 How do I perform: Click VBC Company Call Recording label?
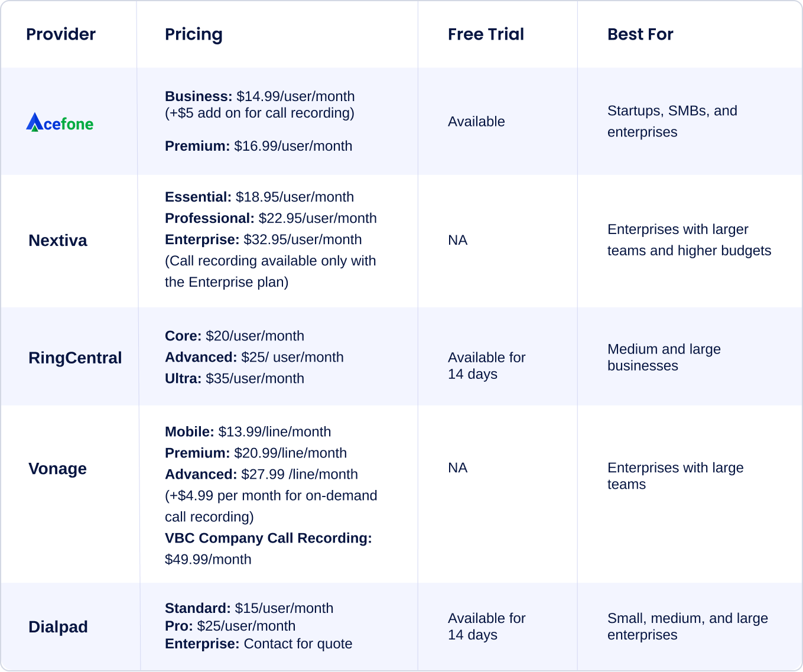268,538
